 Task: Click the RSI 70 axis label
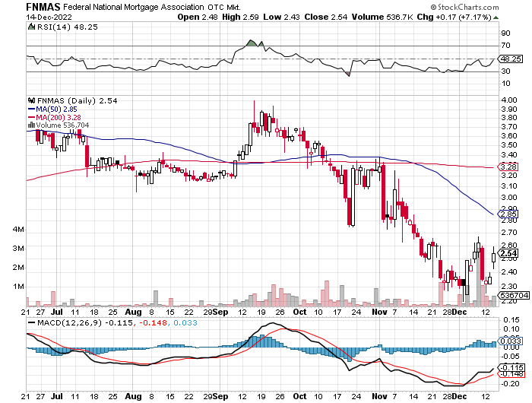click(x=505, y=45)
